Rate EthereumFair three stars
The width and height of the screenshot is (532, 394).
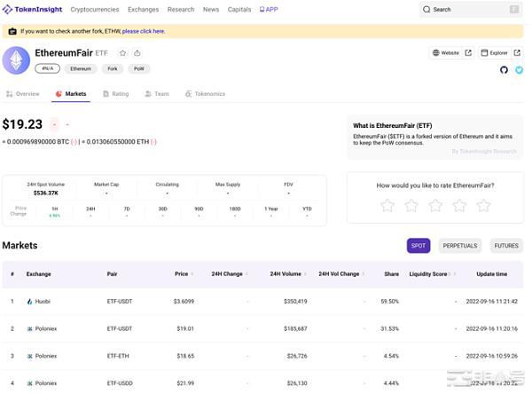(x=435, y=206)
